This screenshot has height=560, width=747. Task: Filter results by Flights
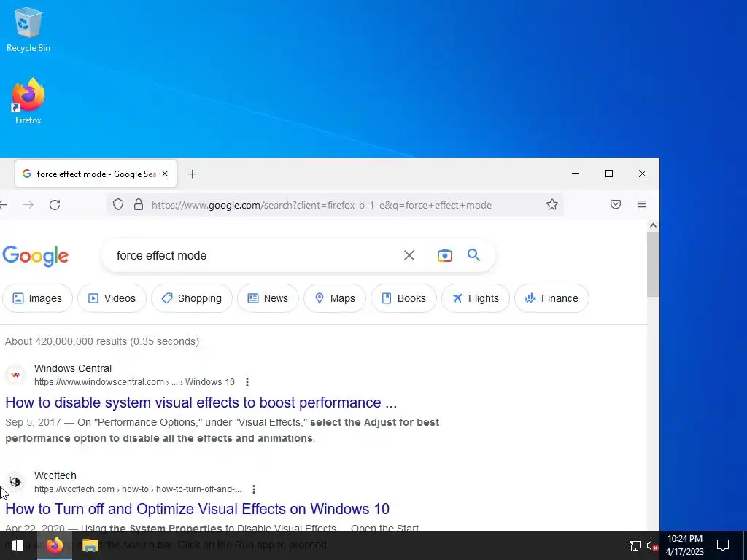[x=476, y=298]
